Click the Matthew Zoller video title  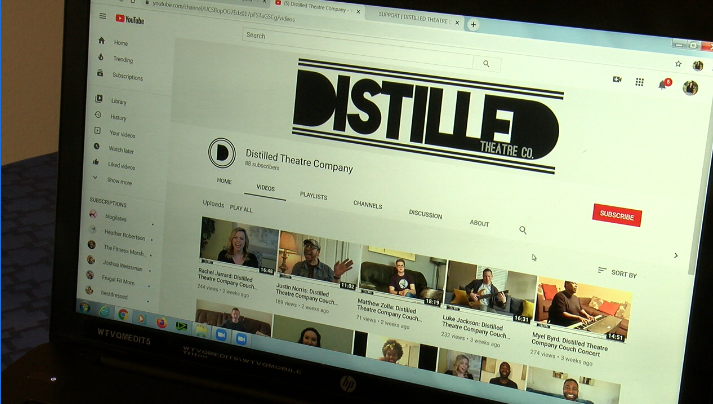[x=389, y=310]
